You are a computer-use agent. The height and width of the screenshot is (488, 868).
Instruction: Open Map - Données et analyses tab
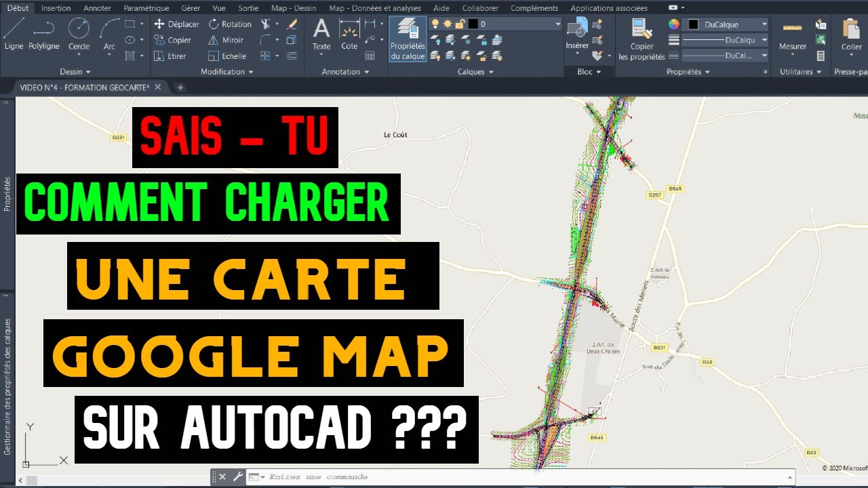(x=375, y=8)
